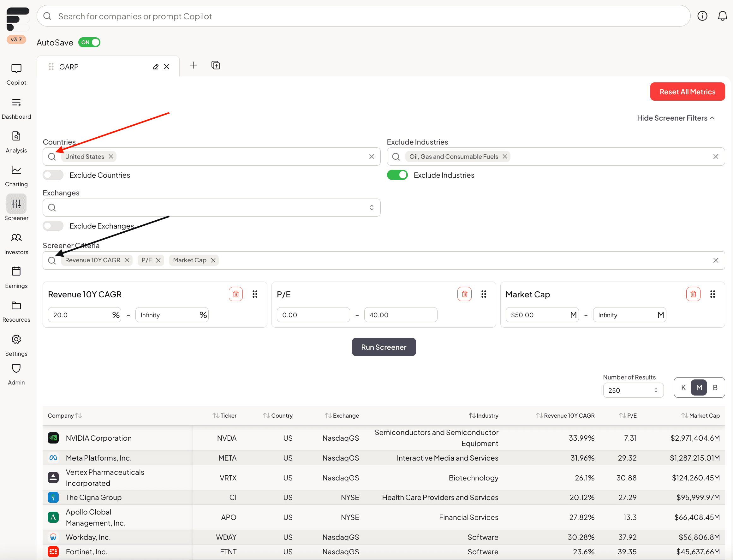Open the Exchanges dropdown
The width and height of the screenshot is (733, 560).
[x=211, y=207]
